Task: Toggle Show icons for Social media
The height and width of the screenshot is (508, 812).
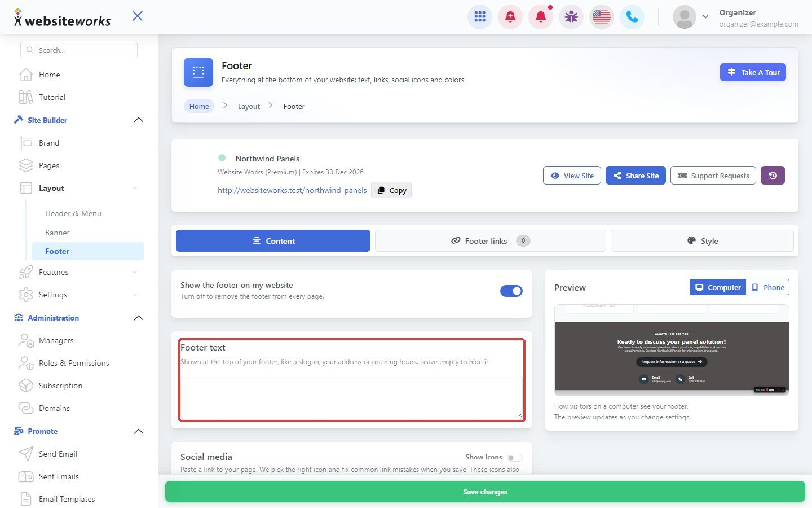Action: [x=514, y=458]
